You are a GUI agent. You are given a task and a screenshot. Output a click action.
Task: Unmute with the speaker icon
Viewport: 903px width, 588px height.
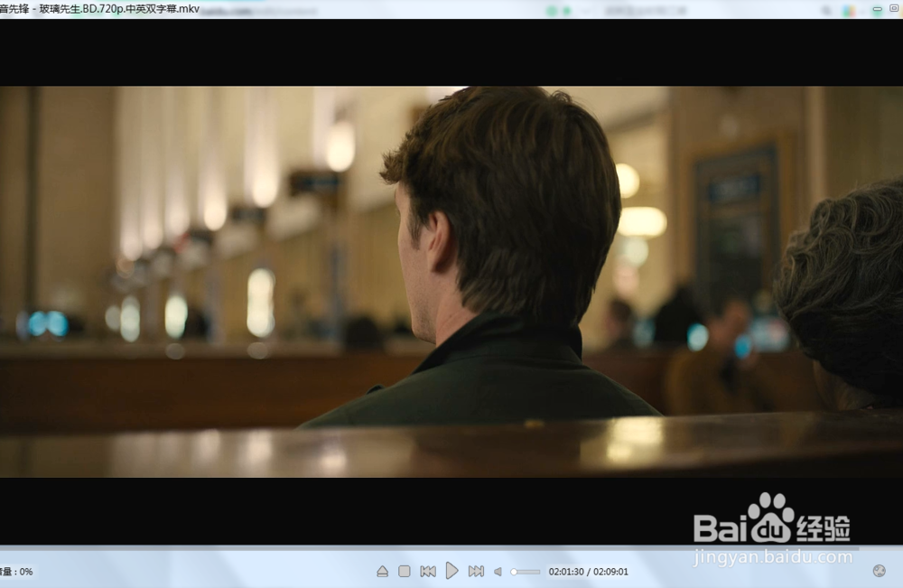tap(498, 572)
